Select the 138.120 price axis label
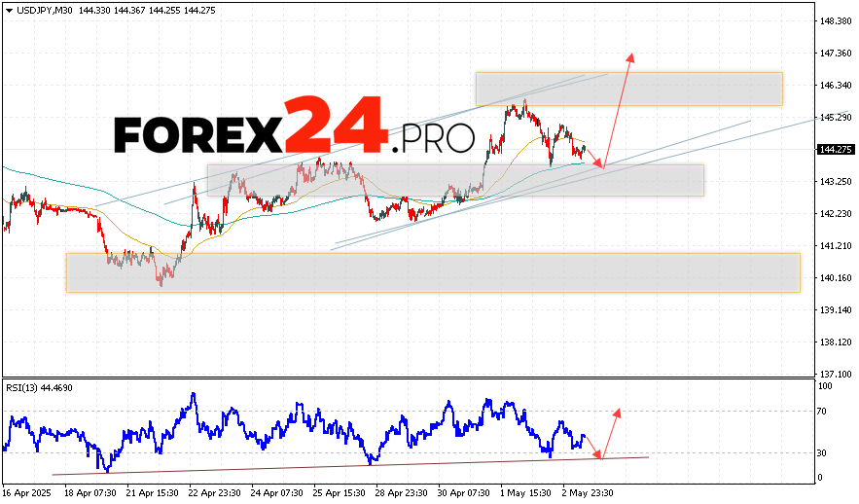This screenshot has height=504, width=859. (836, 342)
